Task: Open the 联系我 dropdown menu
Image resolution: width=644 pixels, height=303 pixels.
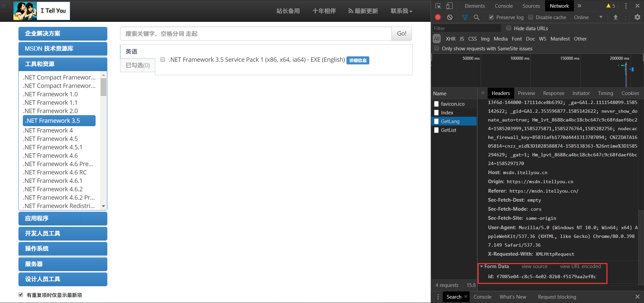Action: point(401,11)
